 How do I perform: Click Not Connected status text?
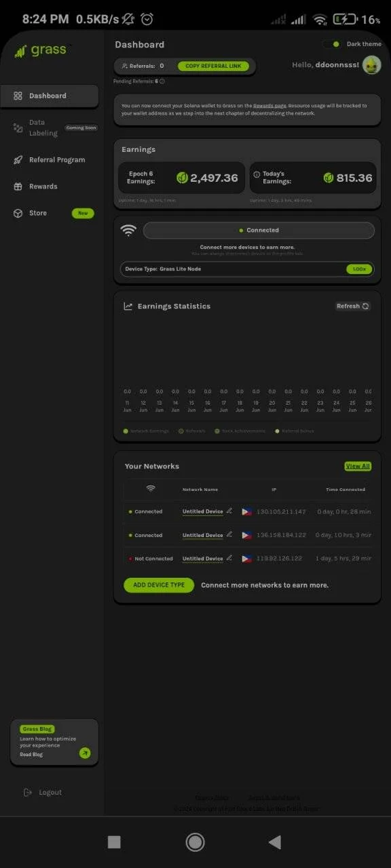point(153,559)
